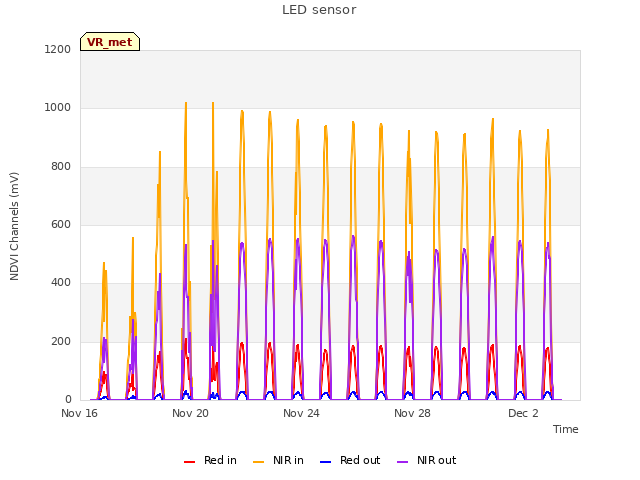Toggle the Red in legend entry
Image resolution: width=640 pixels, height=480 pixels.
[x=210, y=460]
